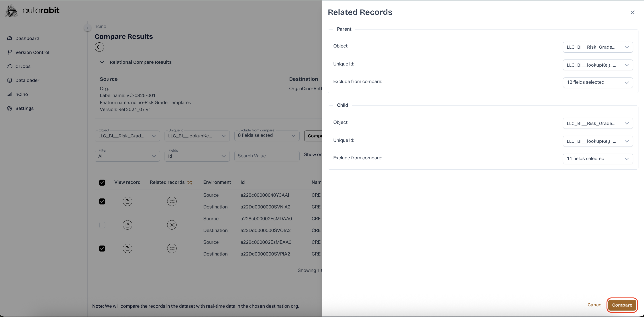Expand Child Exclude from compare dropdown
Viewport: 644px width, 317px height.
[x=597, y=158]
